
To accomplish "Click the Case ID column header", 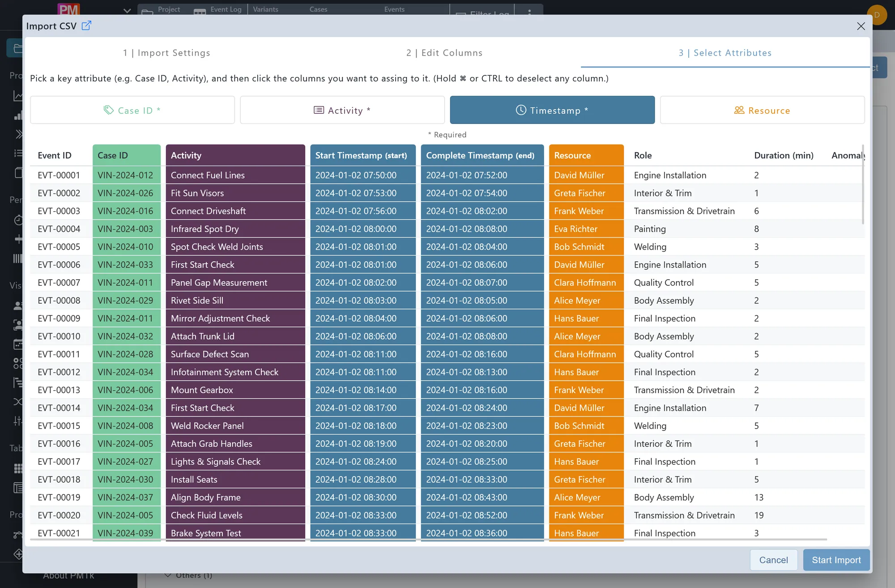I will pyautogui.click(x=127, y=155).
